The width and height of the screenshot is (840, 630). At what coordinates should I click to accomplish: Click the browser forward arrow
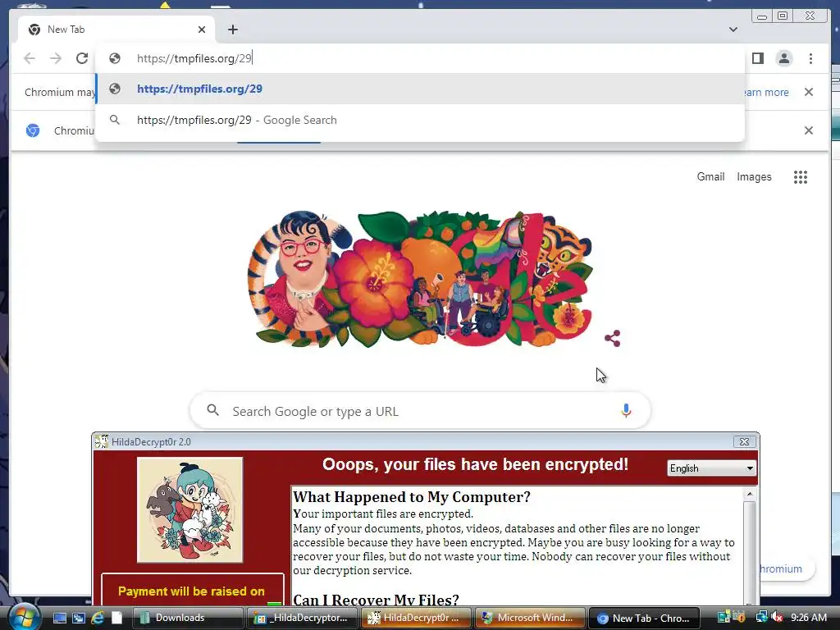[55, 58]
